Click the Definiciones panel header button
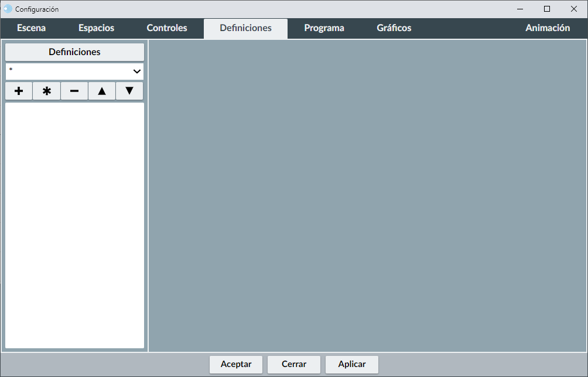The height and width of the screenshot is (377, 588). pyautogui.click(x=74, y=52)
